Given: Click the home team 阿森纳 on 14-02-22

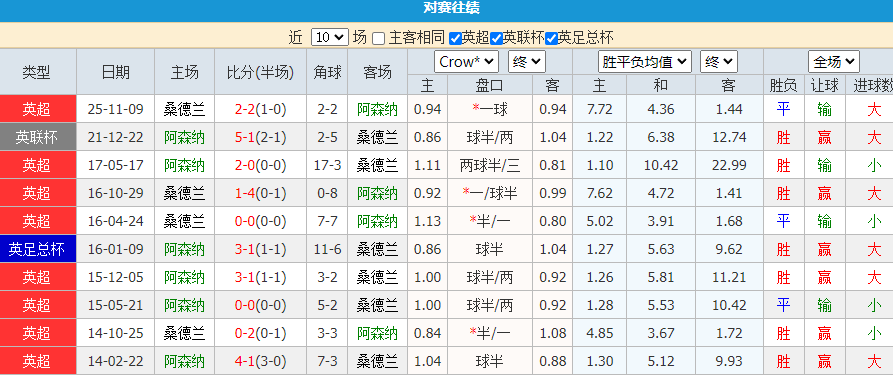Looking at the screenshot, I should pyautogui.click(x=185, y=361).
